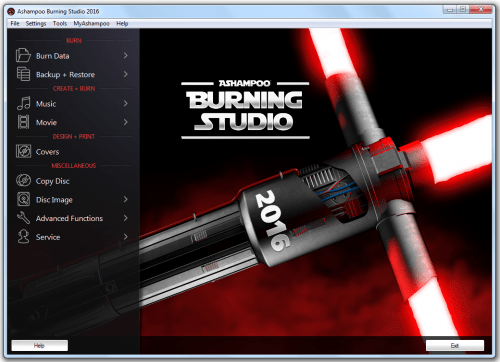
Task: Select the Copy Disc label
Action: (53, 181)
